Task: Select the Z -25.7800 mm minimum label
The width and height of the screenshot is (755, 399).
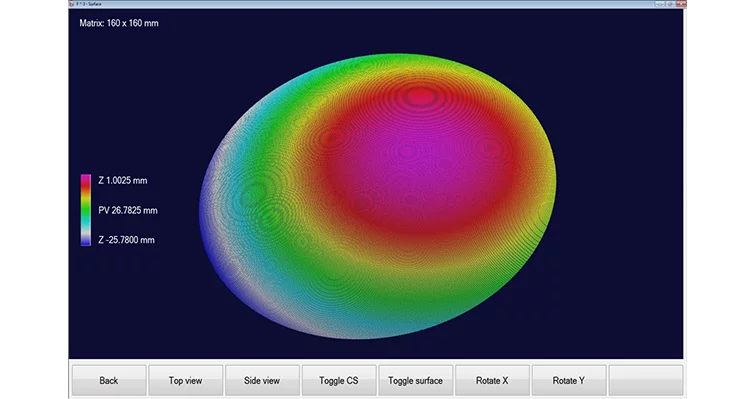Action: pyautogui.click(x=126, y=240)
